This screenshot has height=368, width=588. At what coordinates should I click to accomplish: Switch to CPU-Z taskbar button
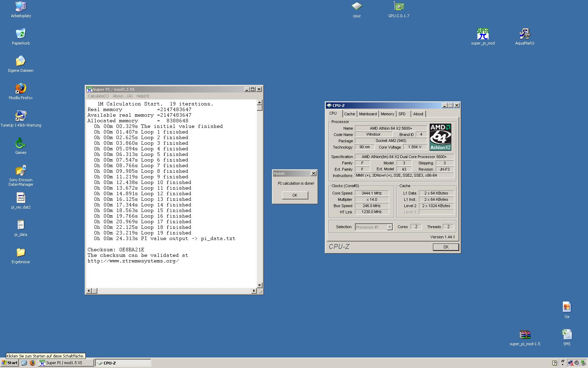tap(123, 363)
